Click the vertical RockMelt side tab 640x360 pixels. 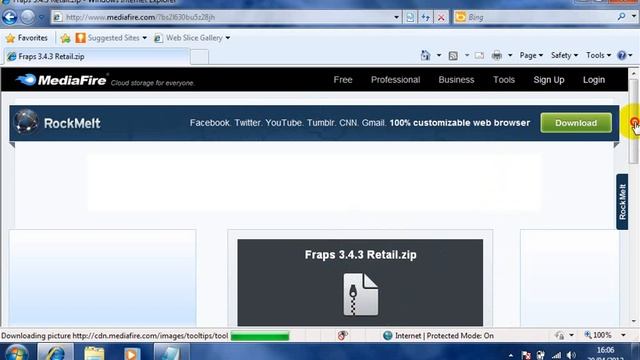tap(622, 202)
